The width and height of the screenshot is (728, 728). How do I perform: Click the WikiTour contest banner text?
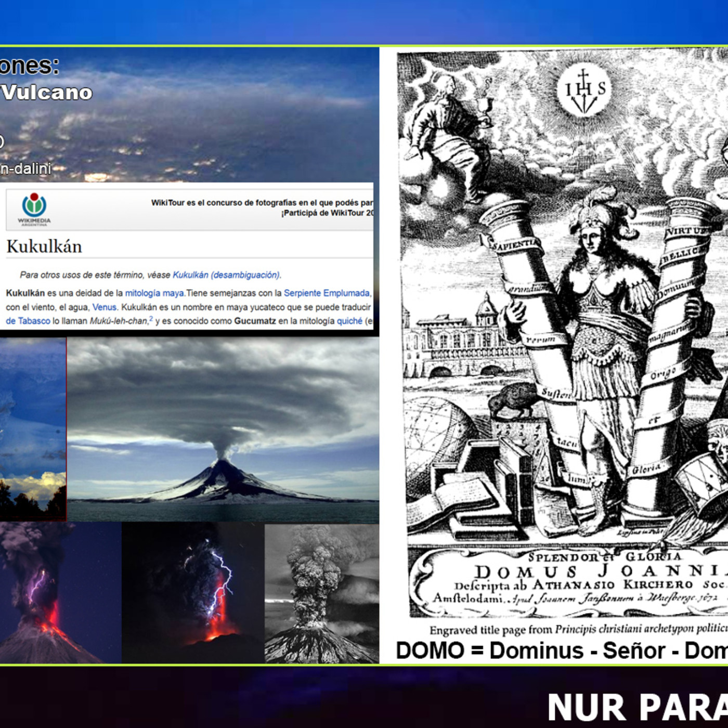coord(262,207)
